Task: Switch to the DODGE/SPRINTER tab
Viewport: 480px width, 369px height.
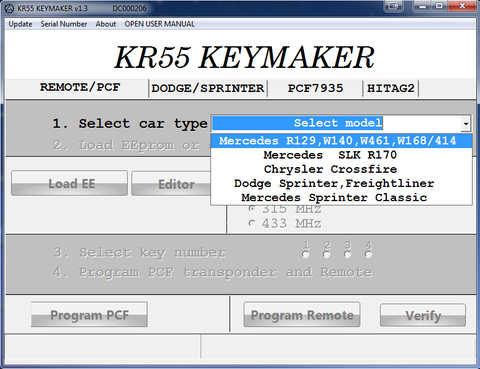Action: click(x=208, y=89)
